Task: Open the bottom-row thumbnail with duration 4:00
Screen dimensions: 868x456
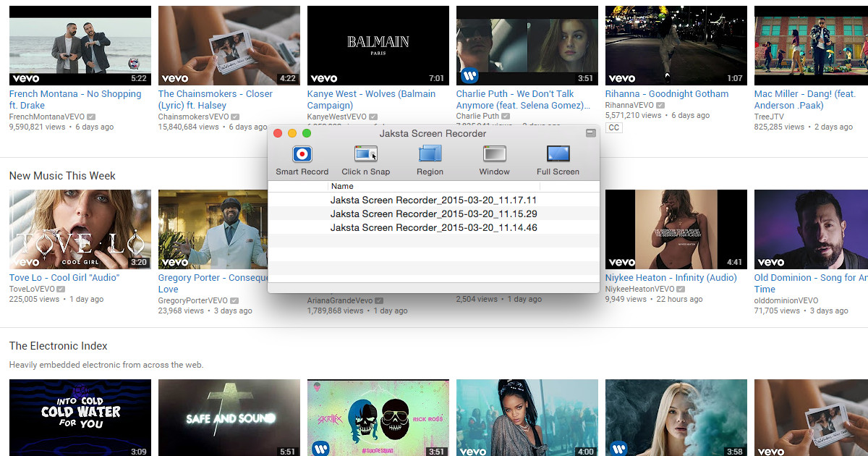Action: click(x=527, y=418)
